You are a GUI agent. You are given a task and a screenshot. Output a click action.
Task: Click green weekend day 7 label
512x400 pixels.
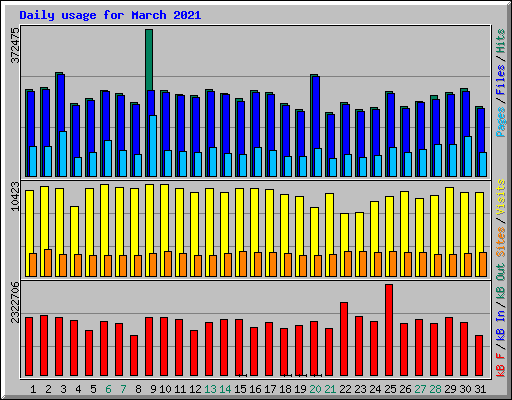pos(123,389)
